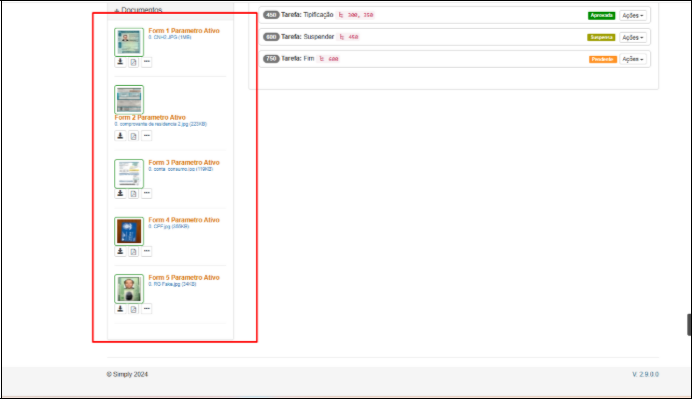The image size is (692, 399).
Task: Open file page icon for Form 2
Action: 133,136
